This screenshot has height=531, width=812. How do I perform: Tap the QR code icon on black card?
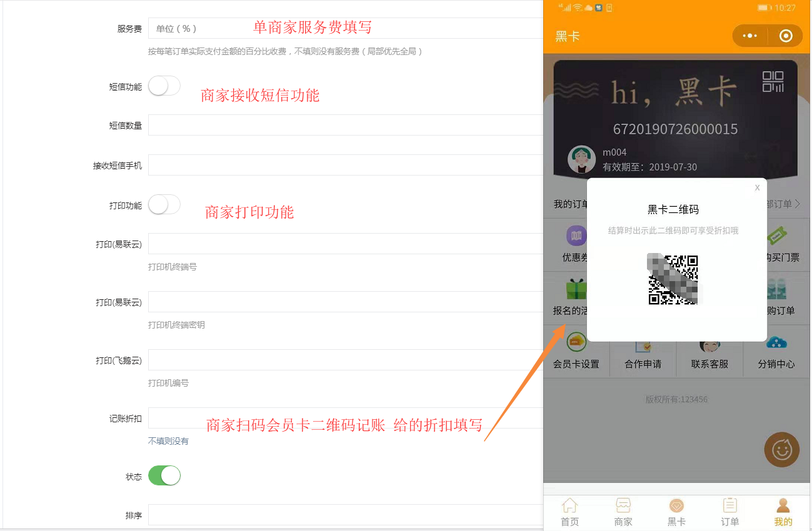tap(773, 81)
